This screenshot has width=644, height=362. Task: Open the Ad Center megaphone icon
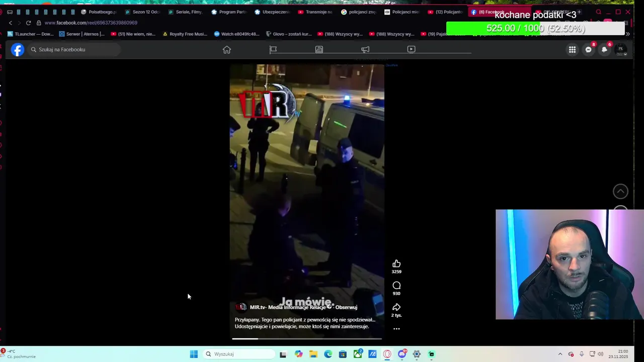(365, 49)
